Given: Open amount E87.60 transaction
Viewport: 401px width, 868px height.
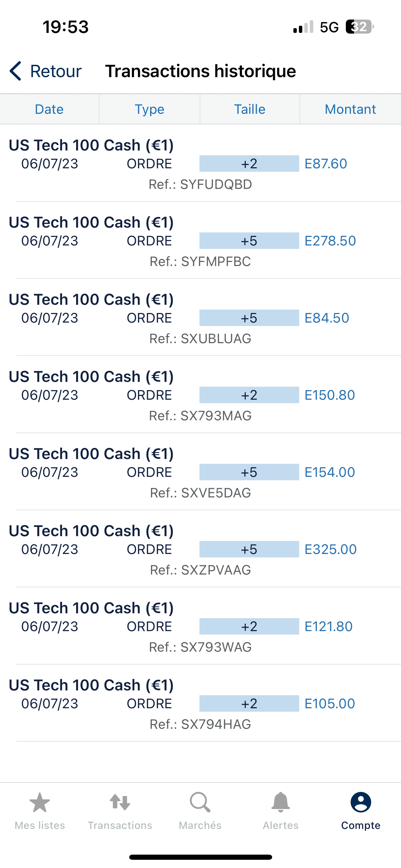Looking at the screenshot, I should [x=326, y=164].
